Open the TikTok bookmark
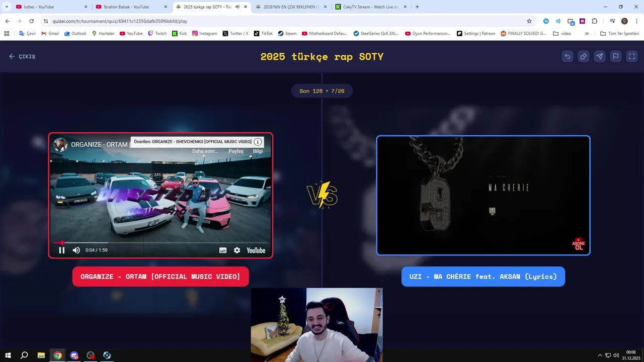The height and width of the screenshot is (362, 644). pos(263,34)
